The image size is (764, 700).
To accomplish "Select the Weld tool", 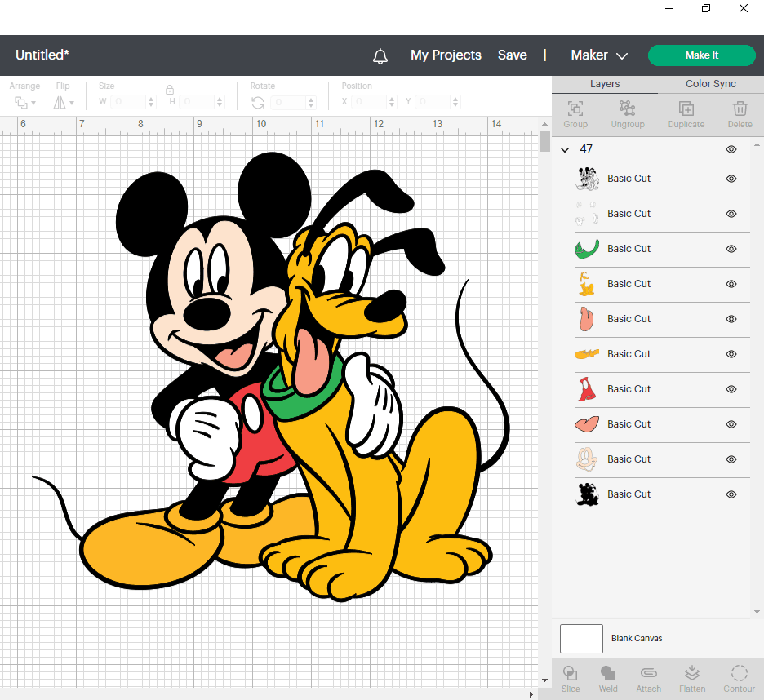I will coord(608,673).
